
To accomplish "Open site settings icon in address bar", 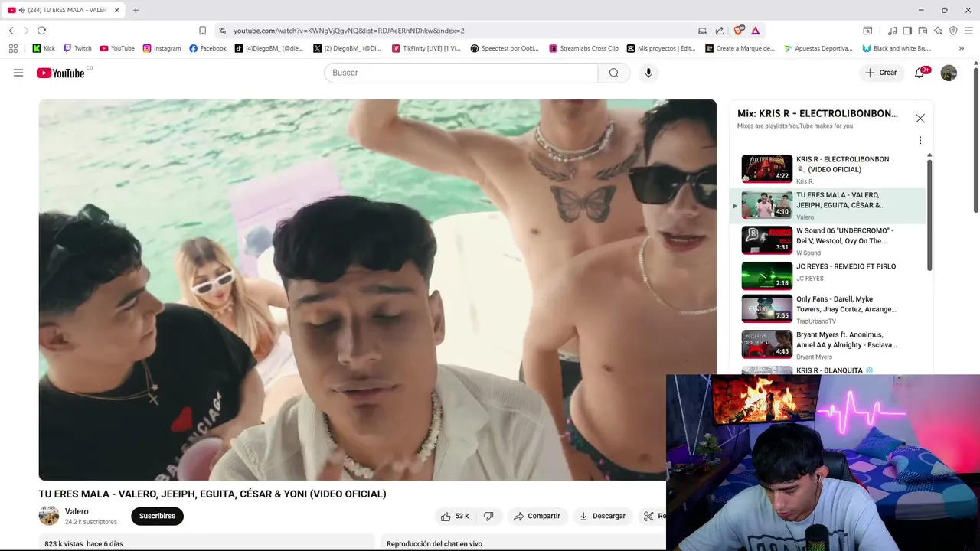I will click(222, 31).
